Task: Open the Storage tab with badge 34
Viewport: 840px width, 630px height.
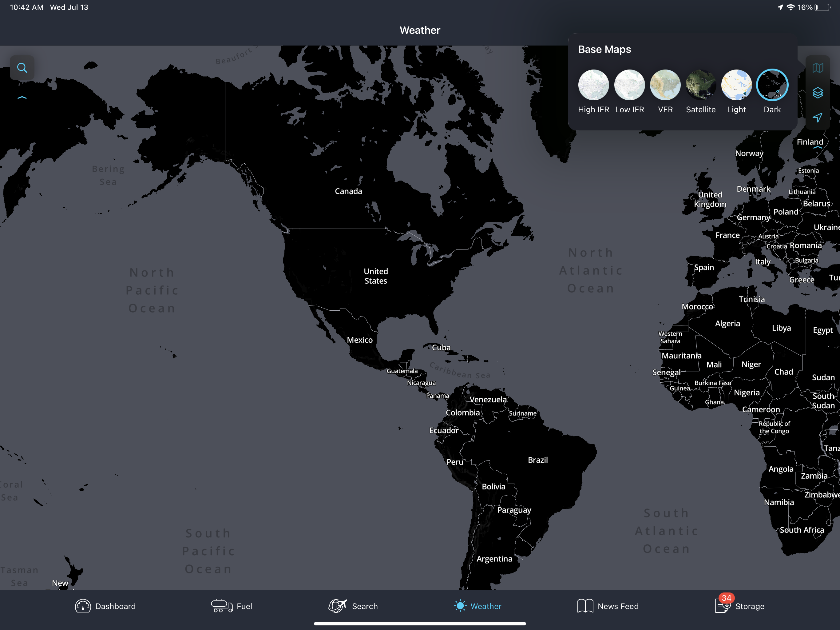Action: (x=740, y=605)
